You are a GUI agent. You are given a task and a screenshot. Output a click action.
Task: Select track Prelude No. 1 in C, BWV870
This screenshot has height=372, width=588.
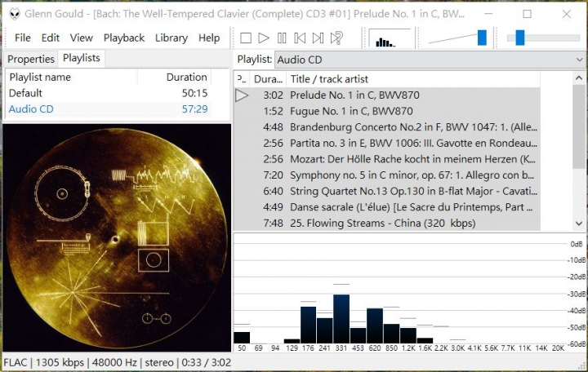(387, 95)
